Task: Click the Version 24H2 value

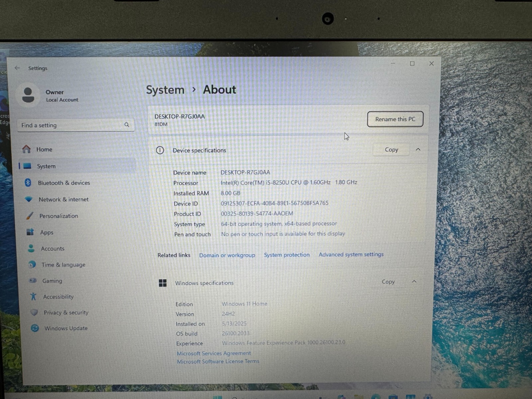Action: pyautogui.click(x=228, y=314)
